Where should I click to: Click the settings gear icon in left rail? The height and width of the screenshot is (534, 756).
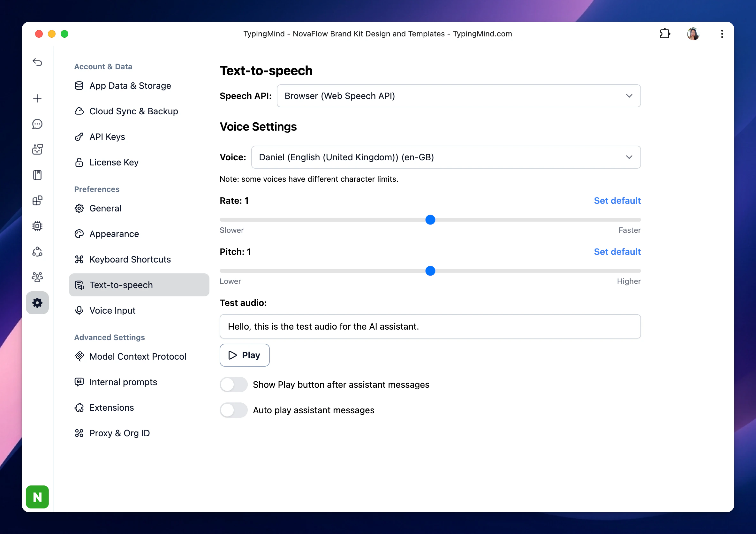coord(37,303)
